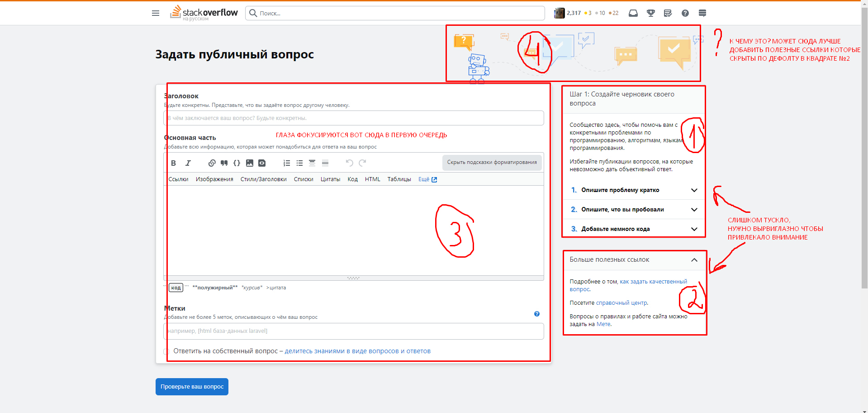This screenshot has width=868, height=413.
Task: Click the bronze badge count 22
Action: [x=614, y=13]
